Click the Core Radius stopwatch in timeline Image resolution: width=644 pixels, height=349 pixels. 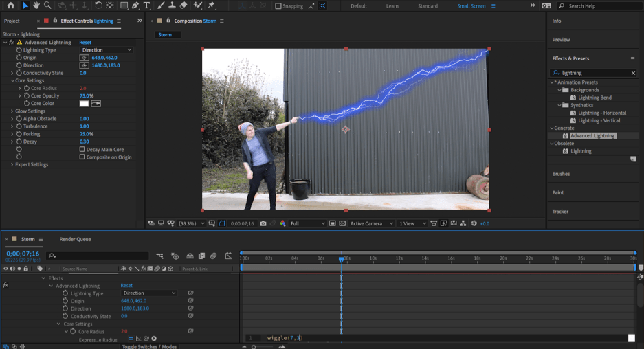(73, 331)
